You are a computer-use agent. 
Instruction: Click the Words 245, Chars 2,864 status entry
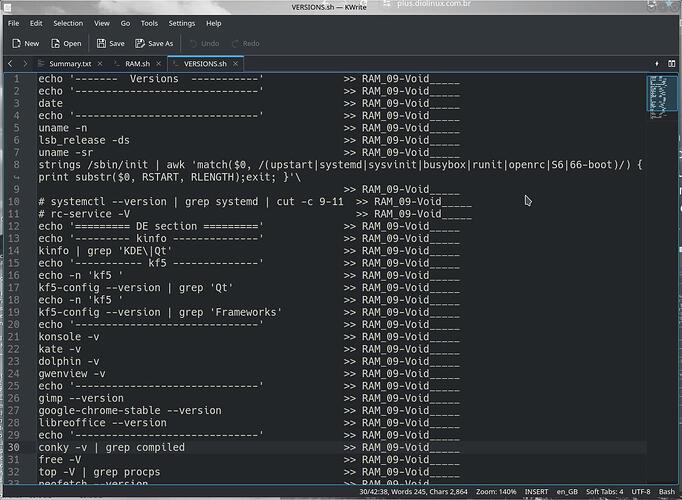point(429,492)
